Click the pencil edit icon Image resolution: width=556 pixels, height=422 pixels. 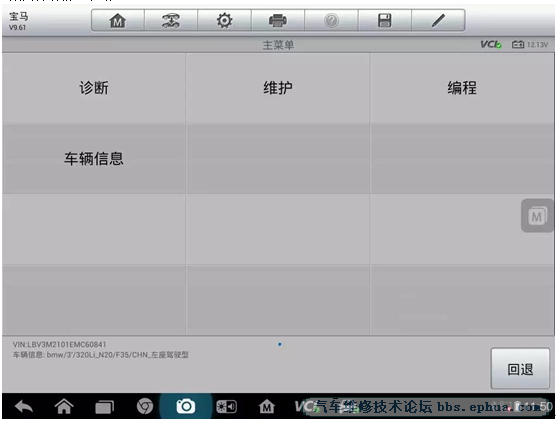438,21
